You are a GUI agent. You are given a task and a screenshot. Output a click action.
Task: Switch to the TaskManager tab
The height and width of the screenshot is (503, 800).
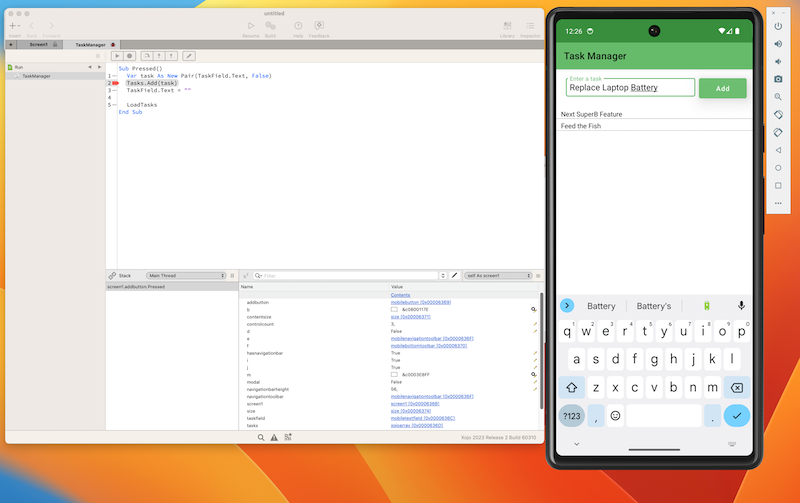[x=91, y=45]
